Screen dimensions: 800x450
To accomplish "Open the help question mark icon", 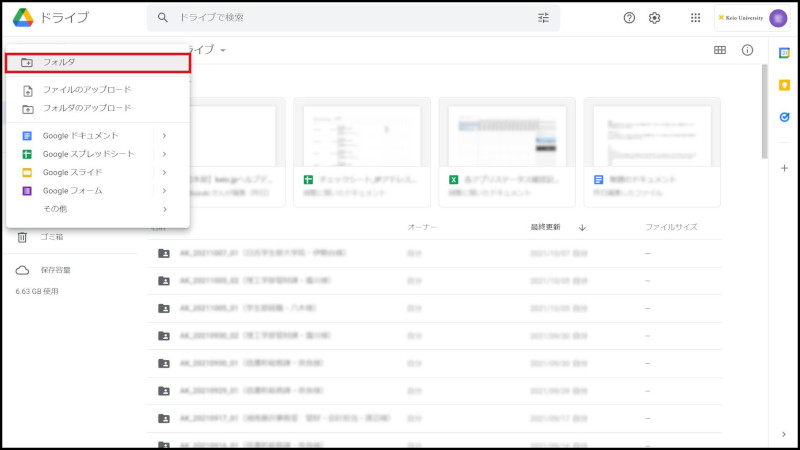I will click(629, 18).
